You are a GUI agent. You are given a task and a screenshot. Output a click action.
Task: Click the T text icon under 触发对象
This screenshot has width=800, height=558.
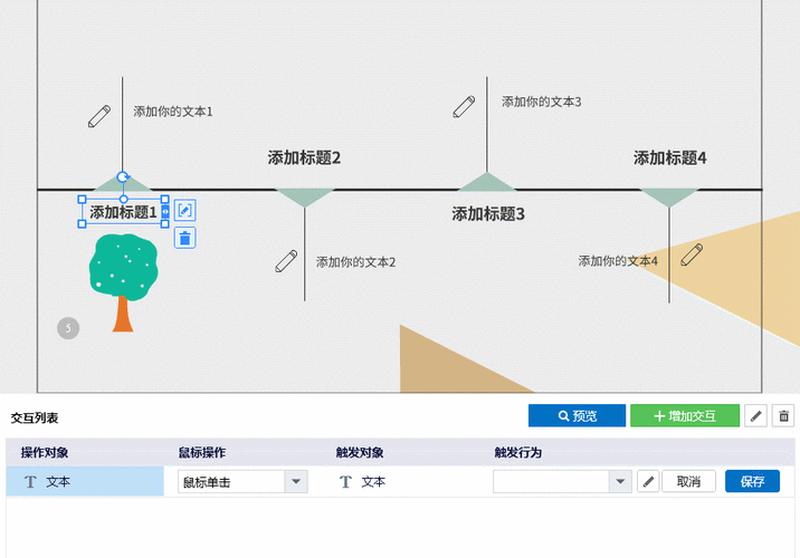coord(345,481)
